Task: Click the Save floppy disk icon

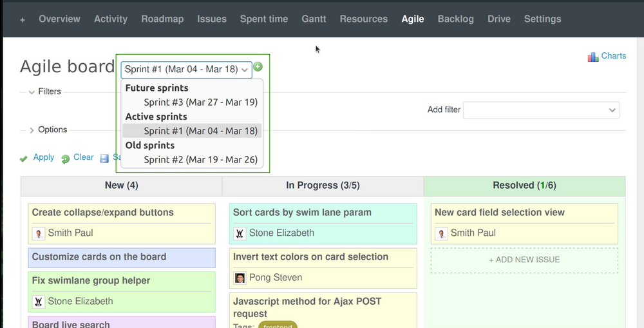Action: pos(106,157)
